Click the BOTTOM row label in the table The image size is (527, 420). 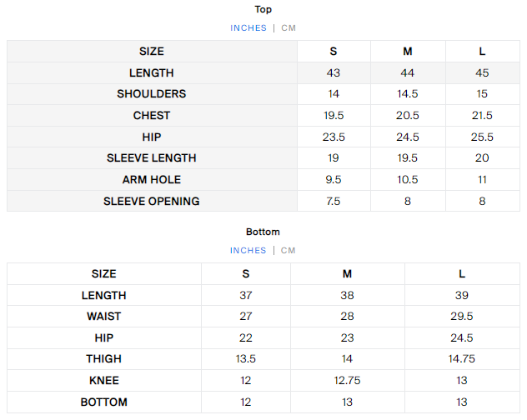pyautogui.click(x=104, y=402)
